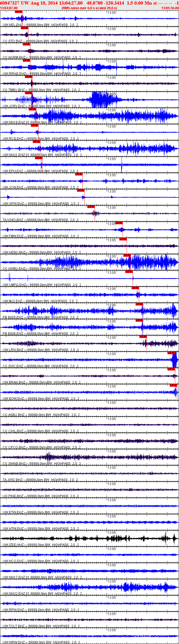The width and height of the screenshot is (179, 644).
Task: Select pick marker on UW.BRAN.BHZ trace
Action: (x=171, y=369)
